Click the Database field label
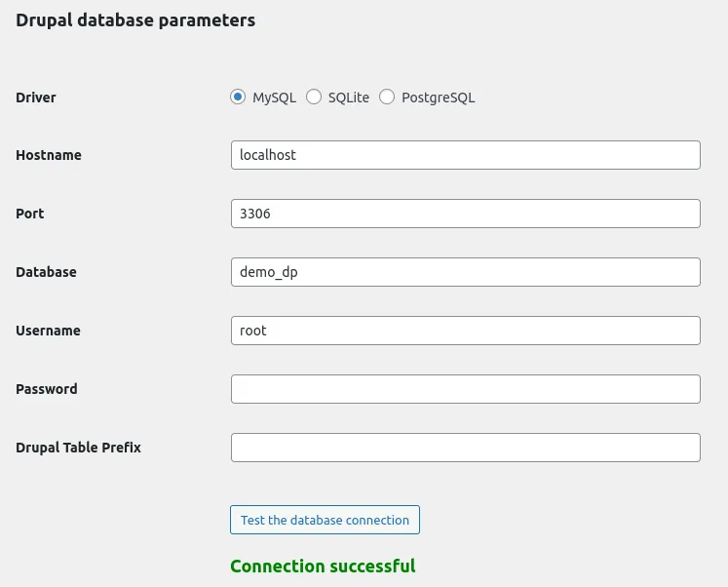 (x=46, y=272)
